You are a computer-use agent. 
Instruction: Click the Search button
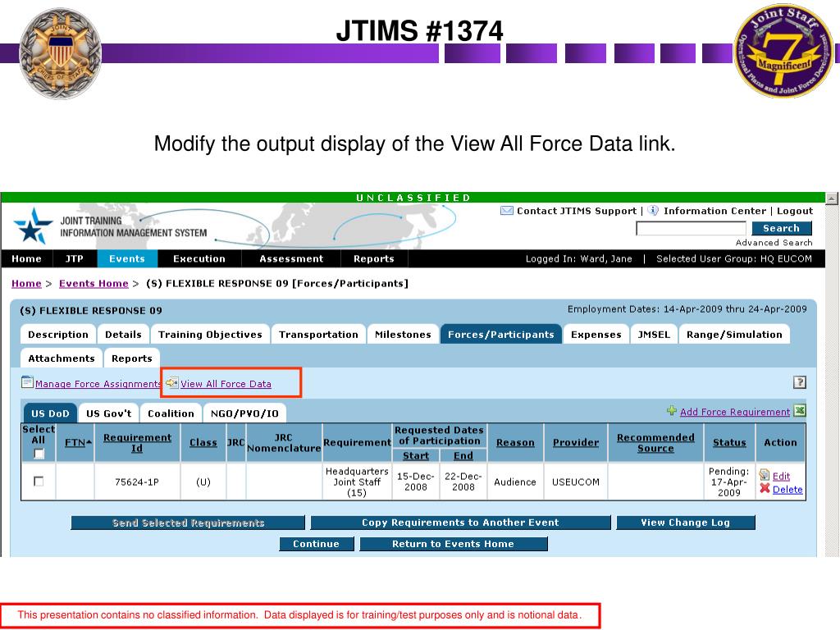[781, 228]
